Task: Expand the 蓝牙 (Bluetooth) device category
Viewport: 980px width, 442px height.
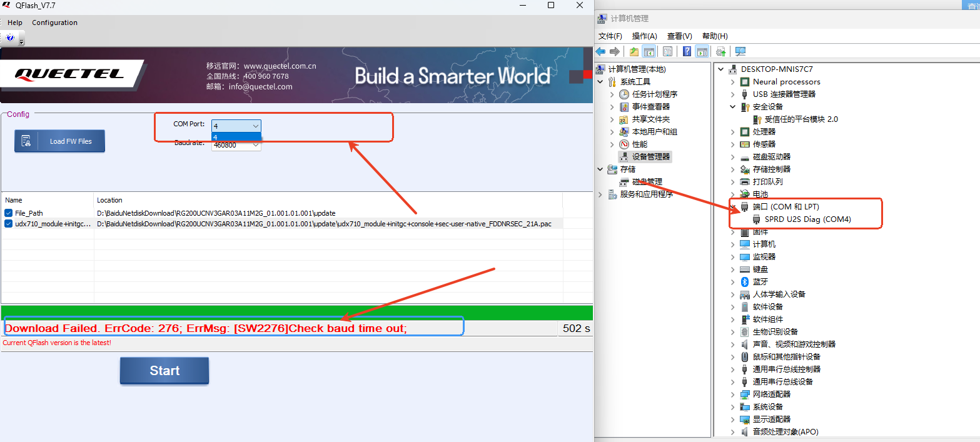Action: click(732, 282)
